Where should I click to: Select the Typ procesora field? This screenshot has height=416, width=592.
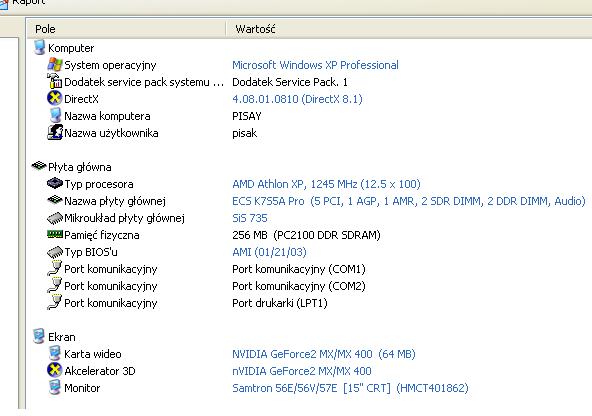click(x=99, y=184)
